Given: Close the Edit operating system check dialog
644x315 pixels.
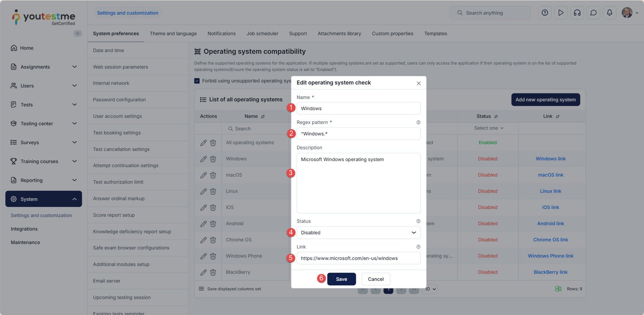Looking at the screenshot, I should (419, 83).
